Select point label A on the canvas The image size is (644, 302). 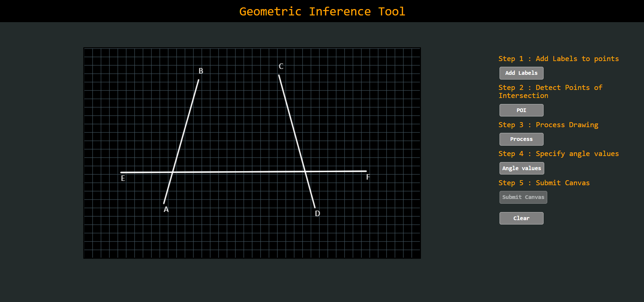[166, 210]
